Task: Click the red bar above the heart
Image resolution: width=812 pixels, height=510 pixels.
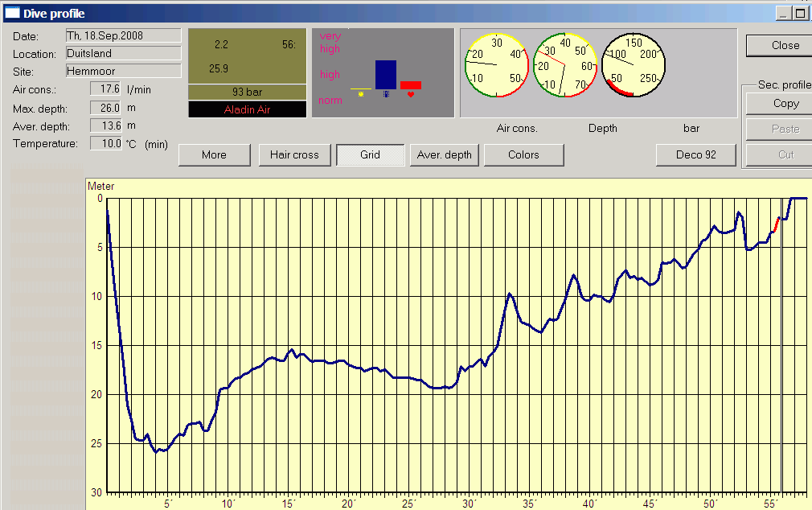Action: click(411, 85)
